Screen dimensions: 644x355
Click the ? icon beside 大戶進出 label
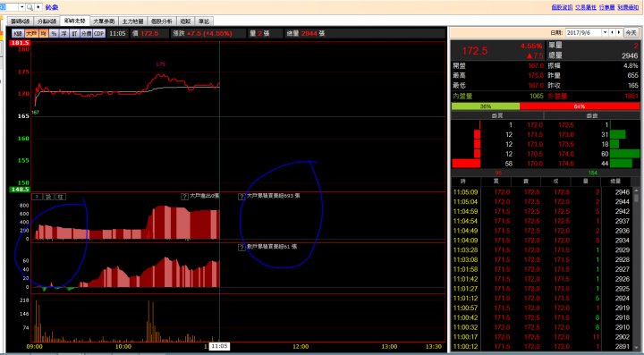click(x=185, y=197)
